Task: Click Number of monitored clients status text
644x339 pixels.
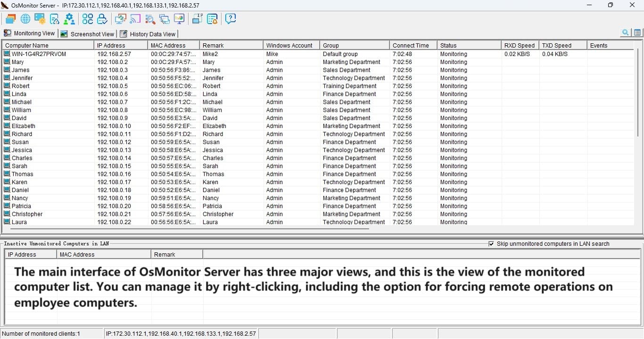Action: (41, 333)
